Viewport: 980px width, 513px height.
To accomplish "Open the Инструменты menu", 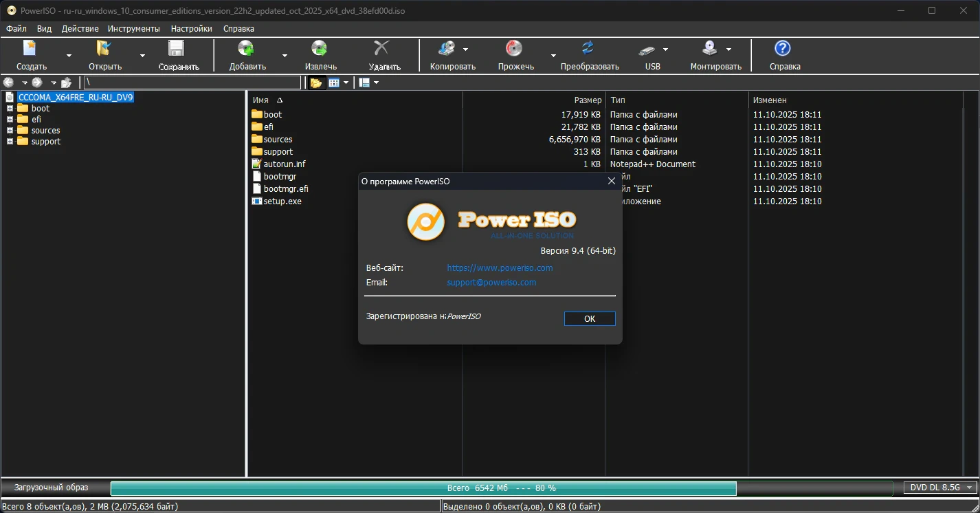I will click(x=134, y=29).
